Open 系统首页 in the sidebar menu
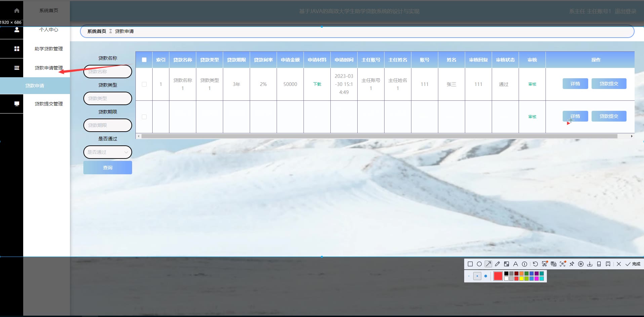This screenshot has width=644, height=317. point(49,10)
